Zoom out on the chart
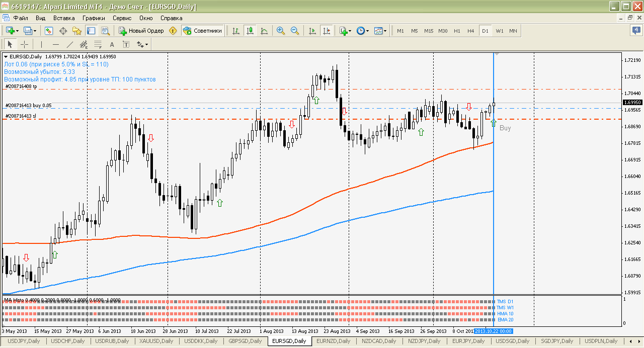This screenshot has height=348, width=644. (x=295, y=31)
